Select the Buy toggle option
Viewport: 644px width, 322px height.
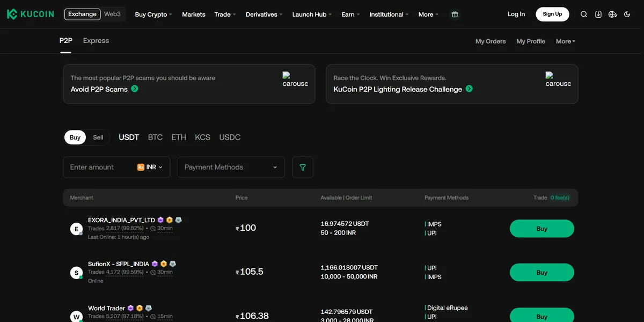75,137
